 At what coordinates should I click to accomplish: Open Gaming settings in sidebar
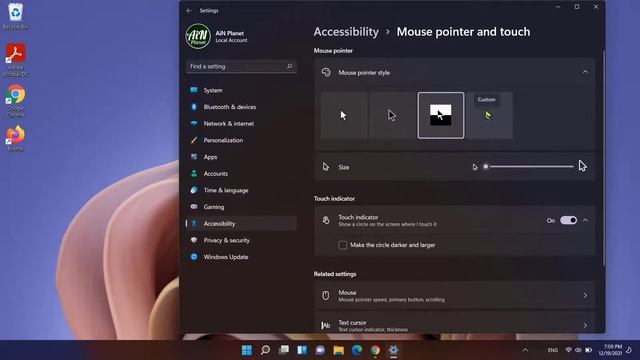tap(241, 207)
